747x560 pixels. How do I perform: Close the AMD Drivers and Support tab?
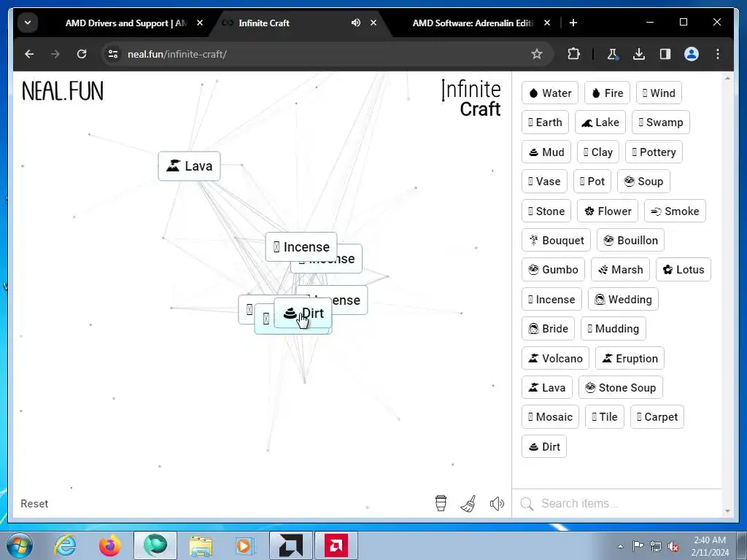[x=200, y=23]
